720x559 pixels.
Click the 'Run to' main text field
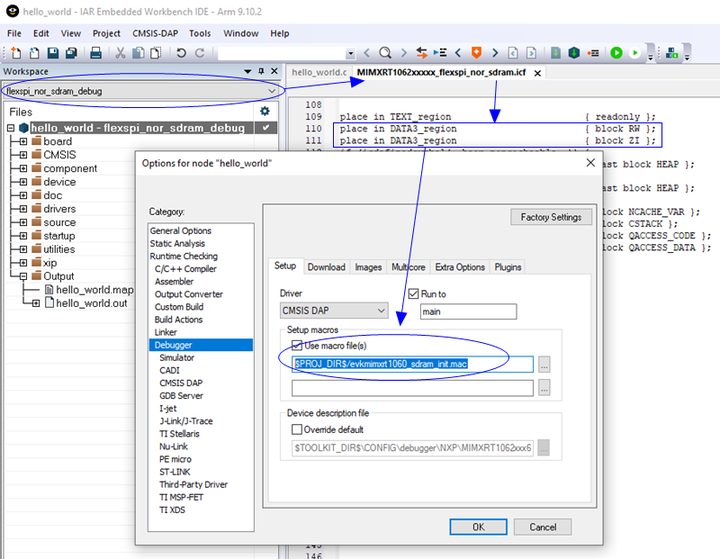(467, 311)
